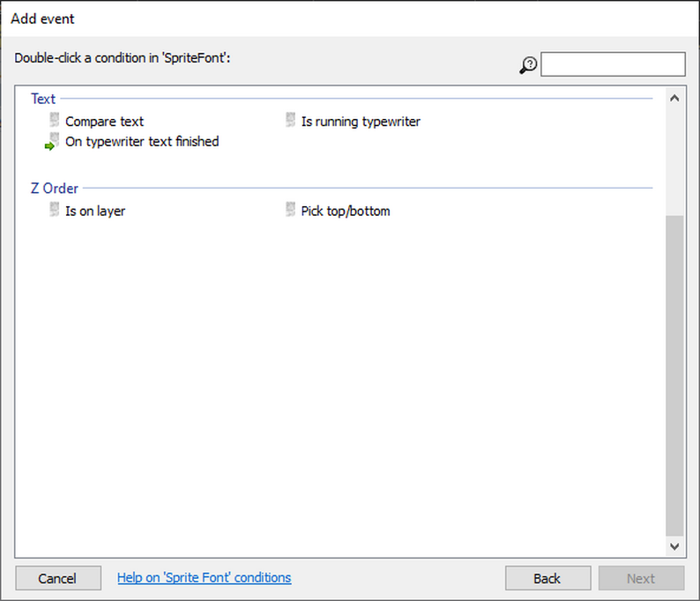Image resolution: width=700 pixels, height=601 pixels.
Task: Click the 'Z Order' category heading
Action: [x=55, y=189]
